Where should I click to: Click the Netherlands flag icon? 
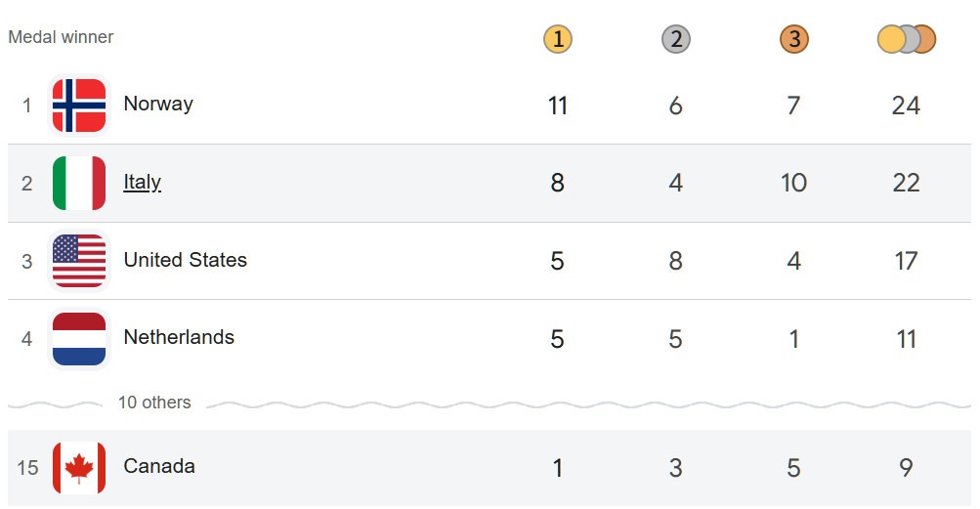pos(79,338)
